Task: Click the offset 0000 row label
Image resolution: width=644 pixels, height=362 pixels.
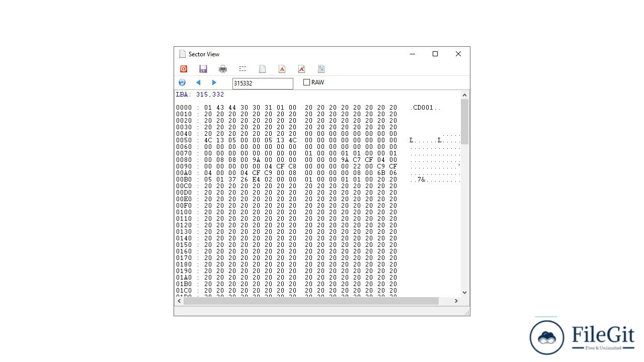Action: pyautogui.click(x=184, y=108)
